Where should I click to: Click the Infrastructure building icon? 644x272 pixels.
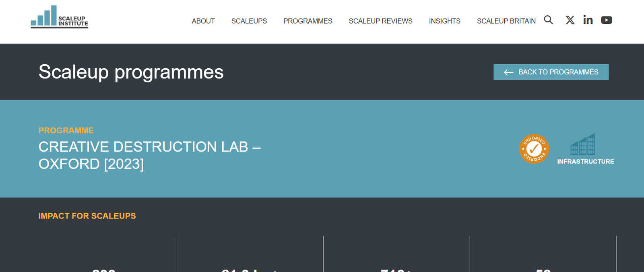(x=583, y=145)
